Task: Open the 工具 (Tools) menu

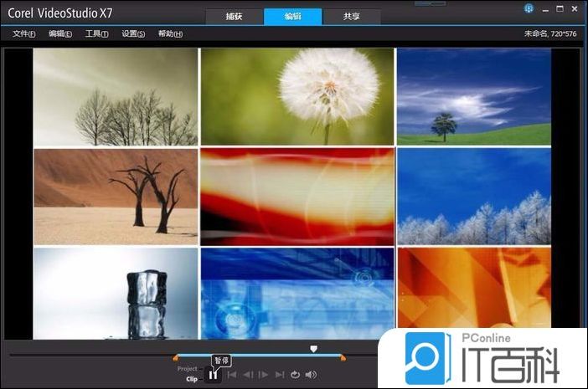Action: coord(96,34)
